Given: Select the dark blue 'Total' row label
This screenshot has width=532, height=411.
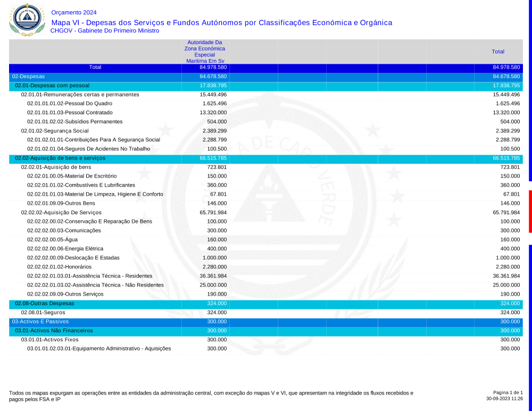Looking at the screenshot, I should click(x=95, y=68).
